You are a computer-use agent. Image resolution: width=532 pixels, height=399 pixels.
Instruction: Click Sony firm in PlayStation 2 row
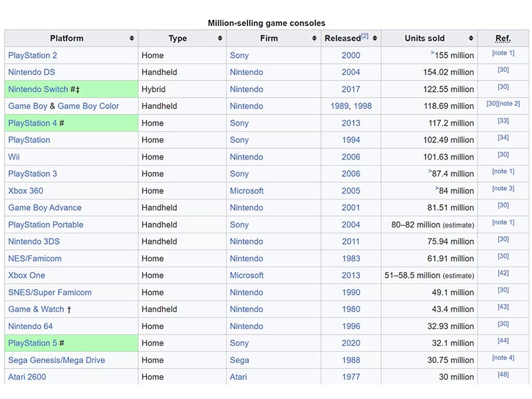(x=239, y=55)
